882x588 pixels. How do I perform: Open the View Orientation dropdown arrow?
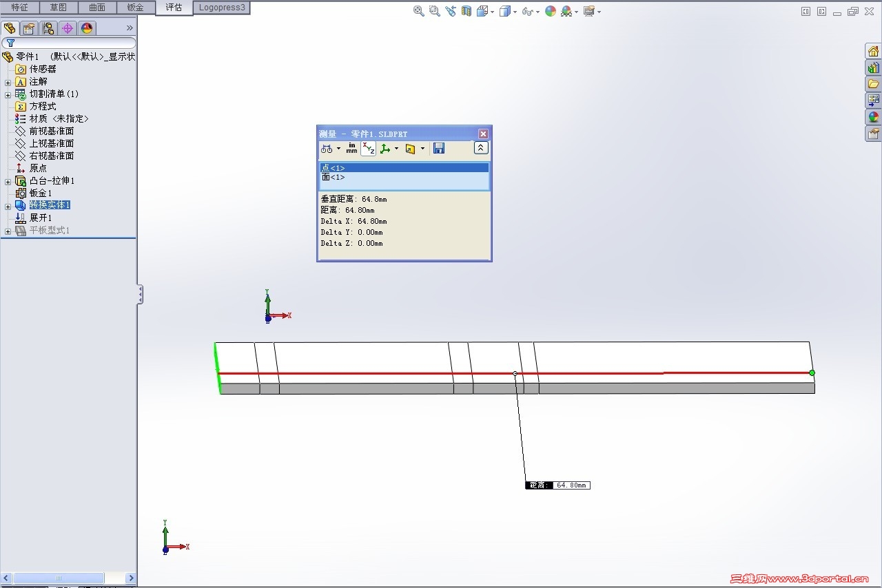click(x=492, y=12)
